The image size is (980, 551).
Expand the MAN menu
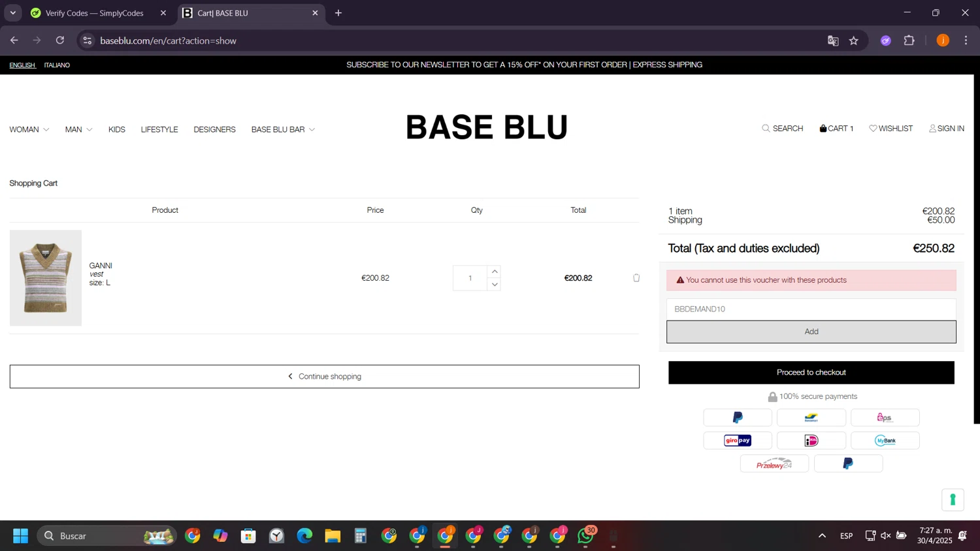[78, 130]
